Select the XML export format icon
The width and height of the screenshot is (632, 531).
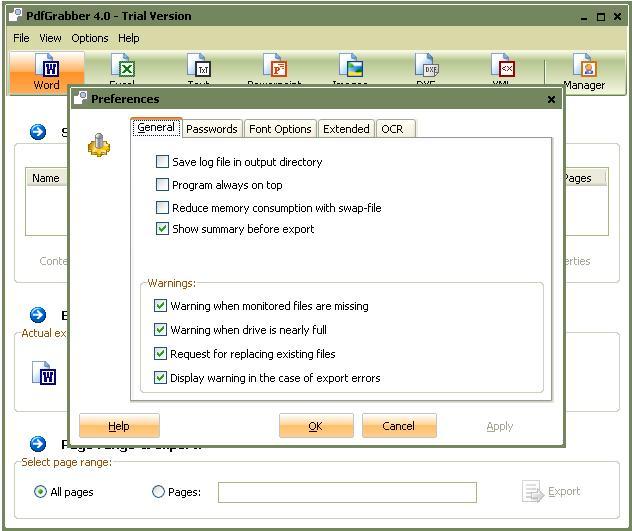point(503,66)
